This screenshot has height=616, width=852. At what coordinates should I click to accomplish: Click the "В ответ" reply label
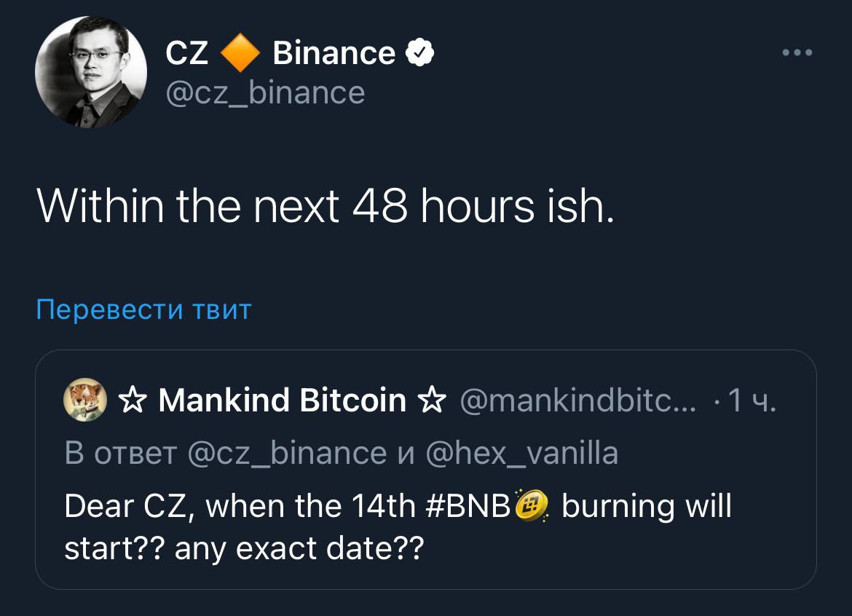pyautogui.click(x=120, y=453)
